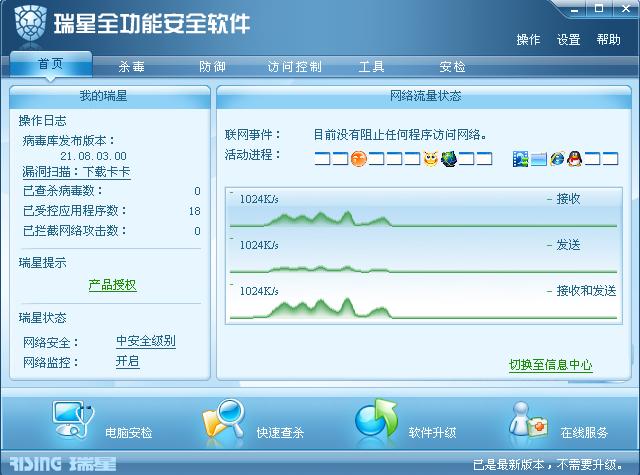Screen dimensions: 640x475
Task: Click the magnifier folder 快速查杀 icon
Action: click(x=224, y=420)
